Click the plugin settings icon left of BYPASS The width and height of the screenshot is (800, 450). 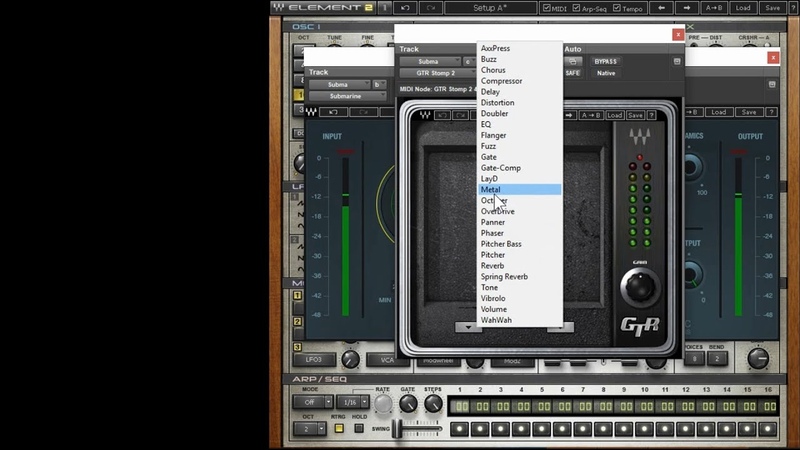pyautogui.click(x=572, y=61)
